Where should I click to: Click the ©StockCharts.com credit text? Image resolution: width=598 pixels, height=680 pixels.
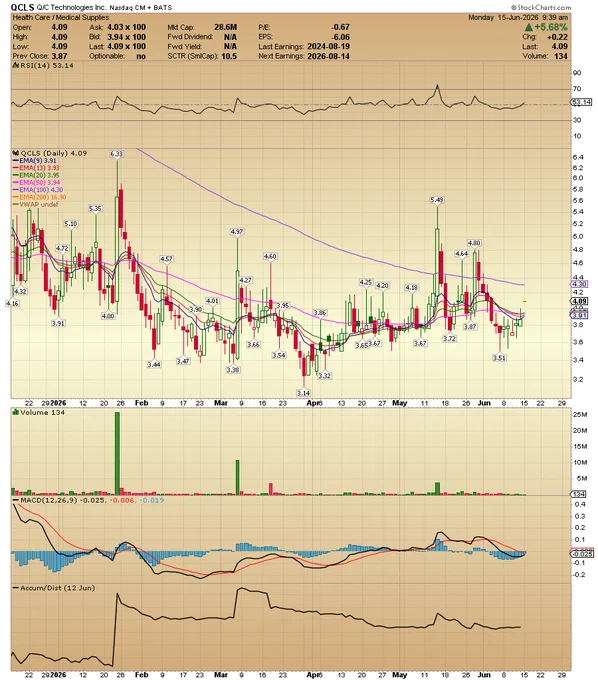(541, 7)
